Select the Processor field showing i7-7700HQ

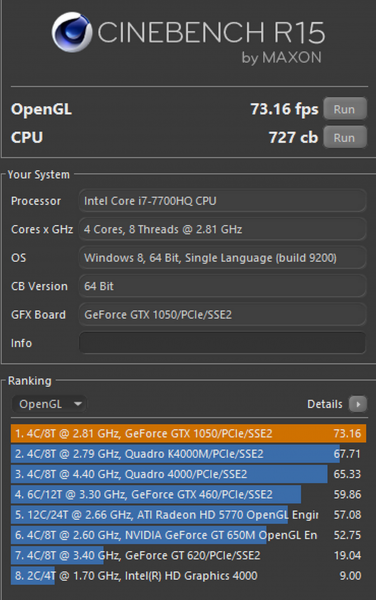click(x=222, y=201)
